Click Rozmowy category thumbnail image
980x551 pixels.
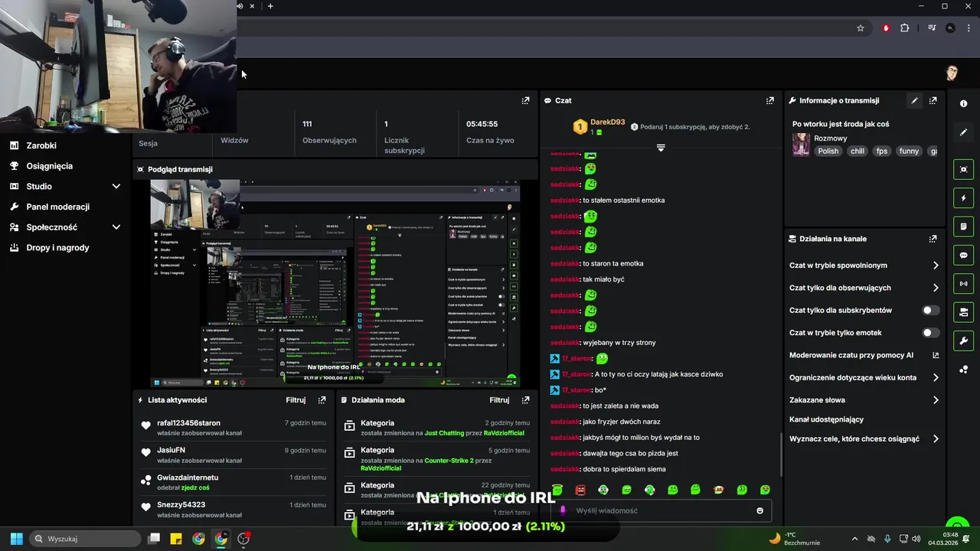tap(801, 145)
